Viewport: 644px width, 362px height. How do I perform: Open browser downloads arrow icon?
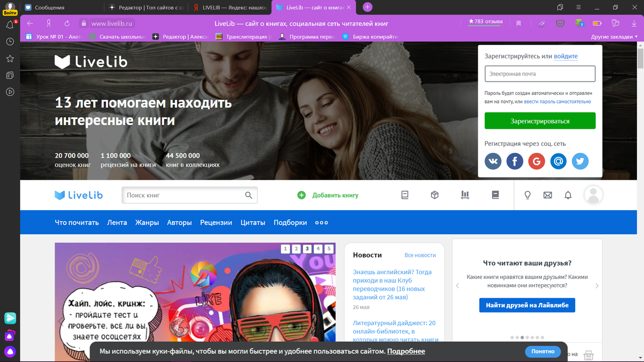point(634,24)
